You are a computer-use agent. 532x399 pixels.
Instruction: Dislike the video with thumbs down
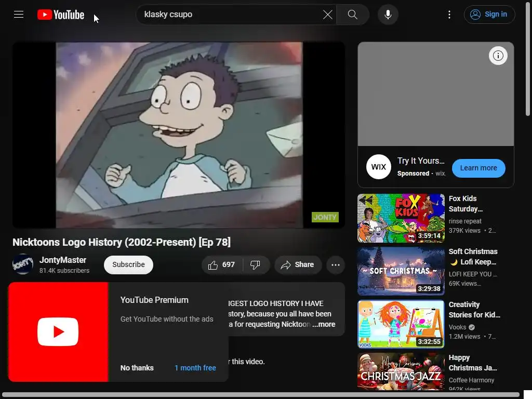[x=255, y=264]
